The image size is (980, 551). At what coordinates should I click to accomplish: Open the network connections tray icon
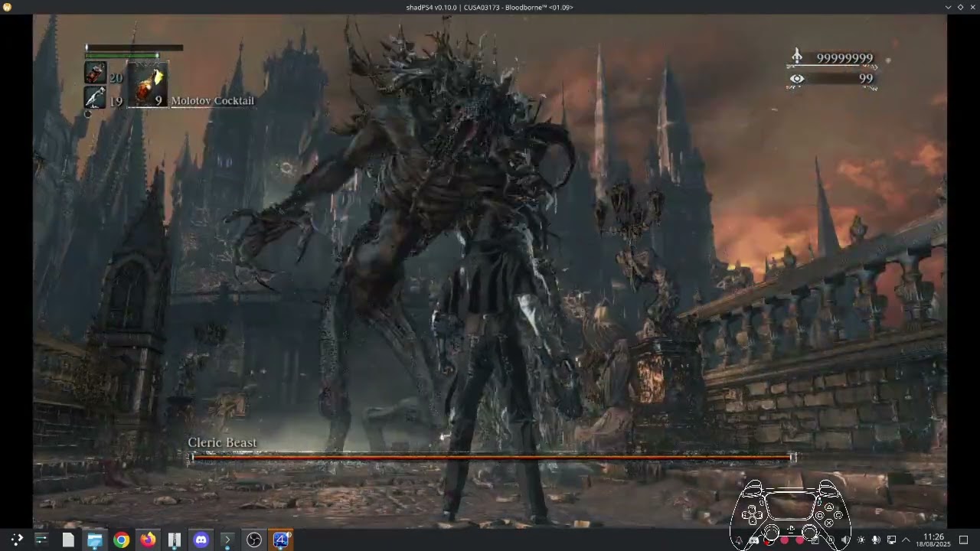point(891,540)
